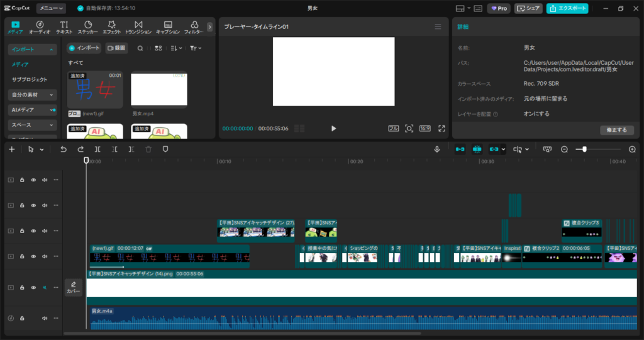Unmute the main video track speaker icon
The height and width of the screenshot is (340, 644).
pos(45,287)
